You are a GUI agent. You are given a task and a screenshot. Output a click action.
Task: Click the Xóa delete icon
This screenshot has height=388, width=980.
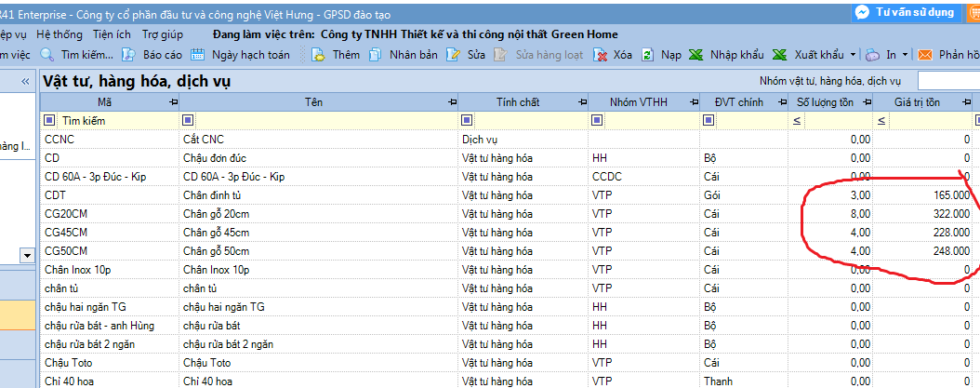[x=601, y=55]
